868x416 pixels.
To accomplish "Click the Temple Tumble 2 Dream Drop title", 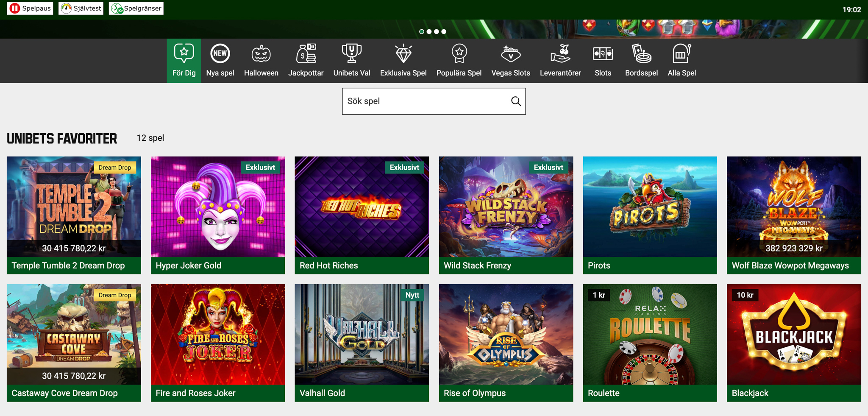I will pos(68,265).
